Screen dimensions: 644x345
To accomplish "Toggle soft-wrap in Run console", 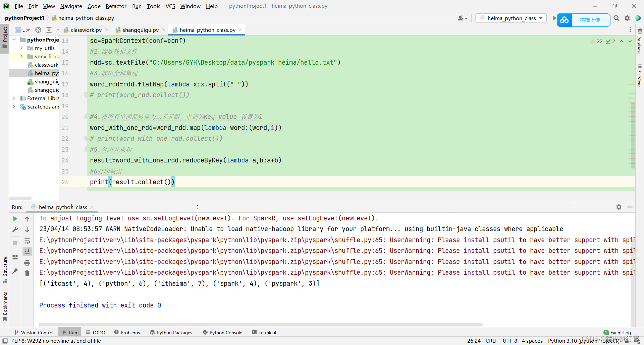I will (27, 241).
